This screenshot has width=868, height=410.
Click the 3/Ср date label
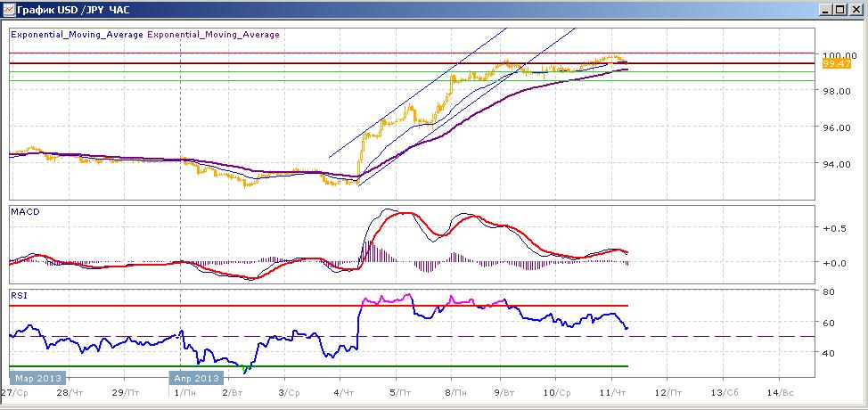tap(288, 392)
